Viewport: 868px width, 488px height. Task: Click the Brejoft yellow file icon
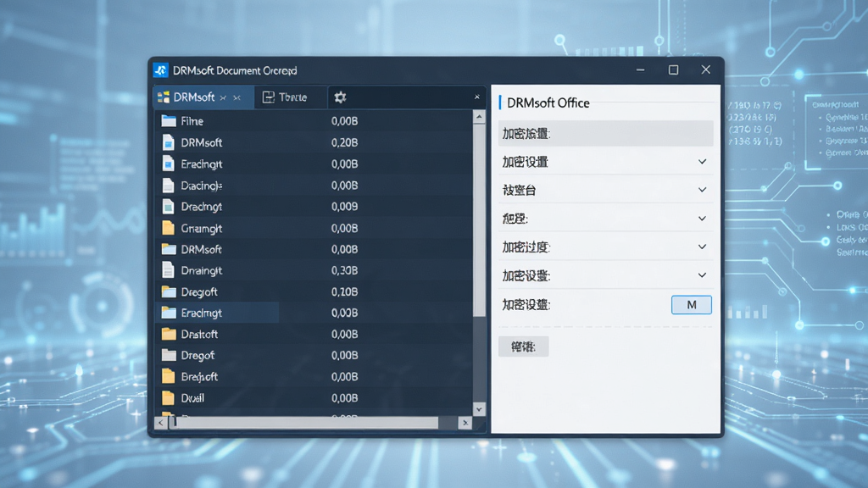coord(169,376)
